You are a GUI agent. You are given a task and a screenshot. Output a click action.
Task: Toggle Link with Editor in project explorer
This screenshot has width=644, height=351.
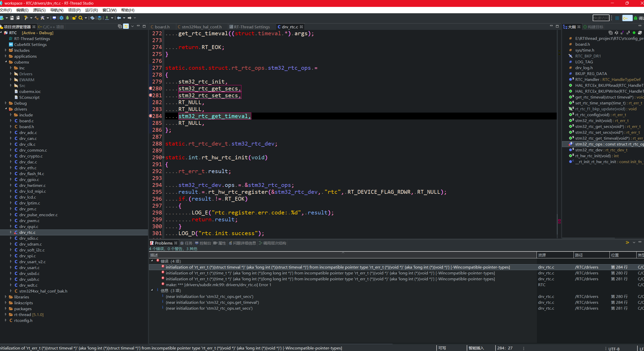(126, 27)
